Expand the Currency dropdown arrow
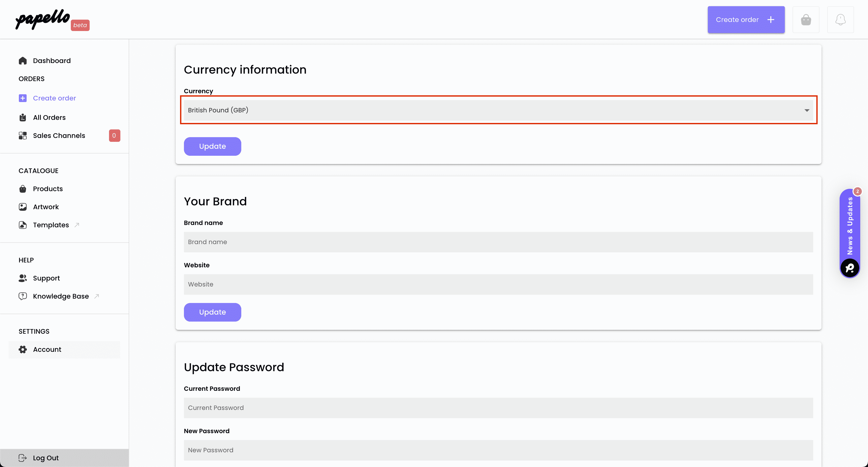 pyautogui.click(x=807, y=110)
